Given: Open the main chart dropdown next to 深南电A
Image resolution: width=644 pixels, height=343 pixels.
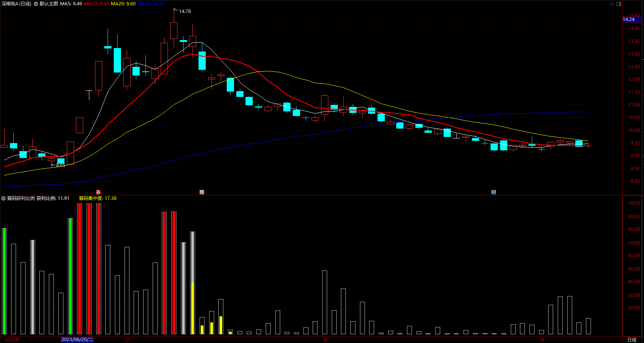Looking at the screenshot, I should click(36, 4).
